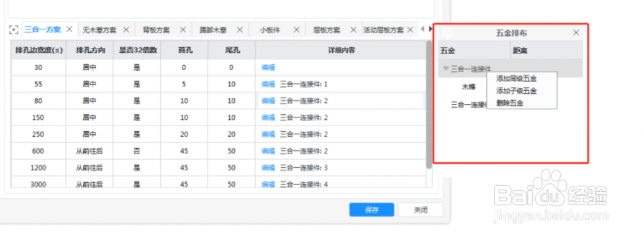Close the 三合一方案 tab with its X
The width and height of the screenshot is (644, 238).
tap(70, 30)
